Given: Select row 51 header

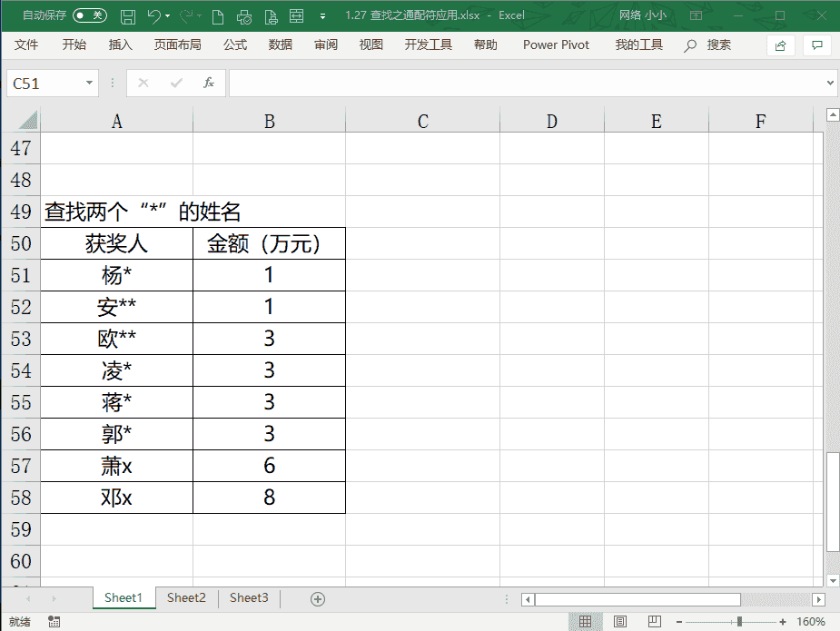Looking at the screenshot, I should pyautogui.click(x=21, y=275).
